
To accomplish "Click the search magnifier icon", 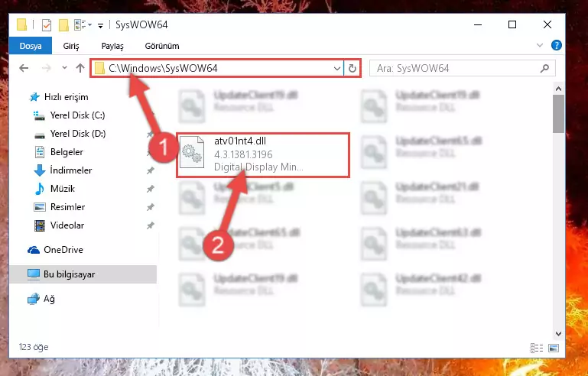I will coord(545,68).
